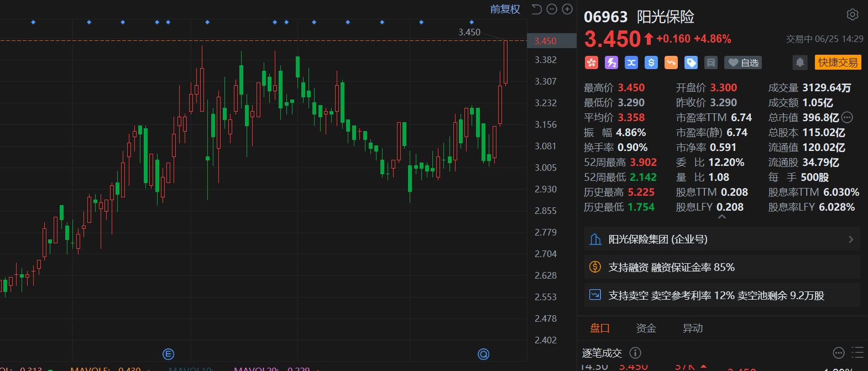The width and height of the screenshot is (868, 371).
Task: Switch to the 盘口 tab
Action: 600,328
